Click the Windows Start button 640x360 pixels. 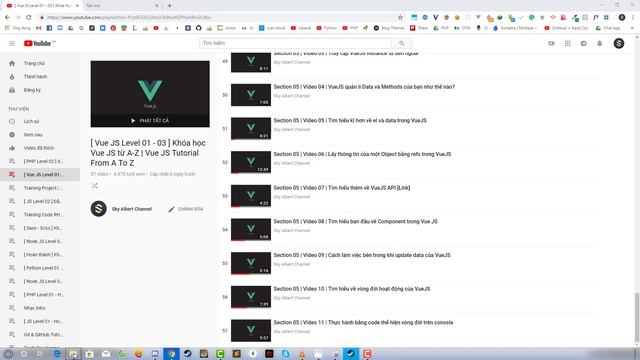click(x=8, y=354)
